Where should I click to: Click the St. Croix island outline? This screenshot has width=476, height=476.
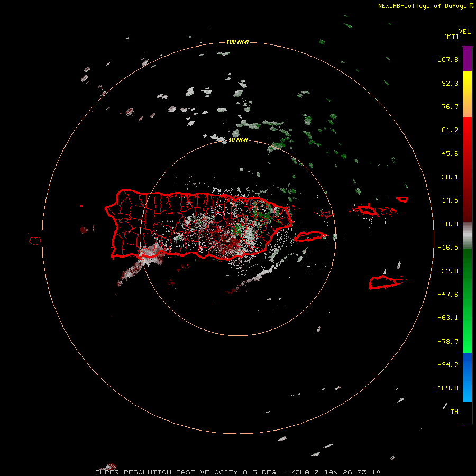[x=387, y=282]
